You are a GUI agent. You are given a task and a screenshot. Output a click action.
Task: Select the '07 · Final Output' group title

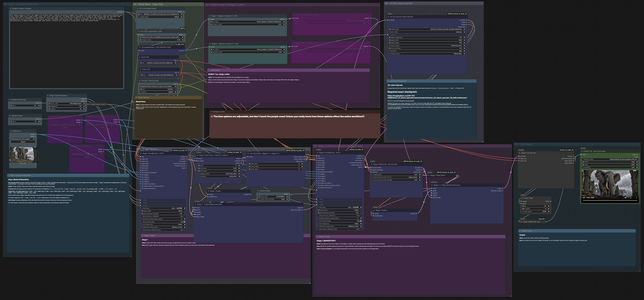[523, 145]
